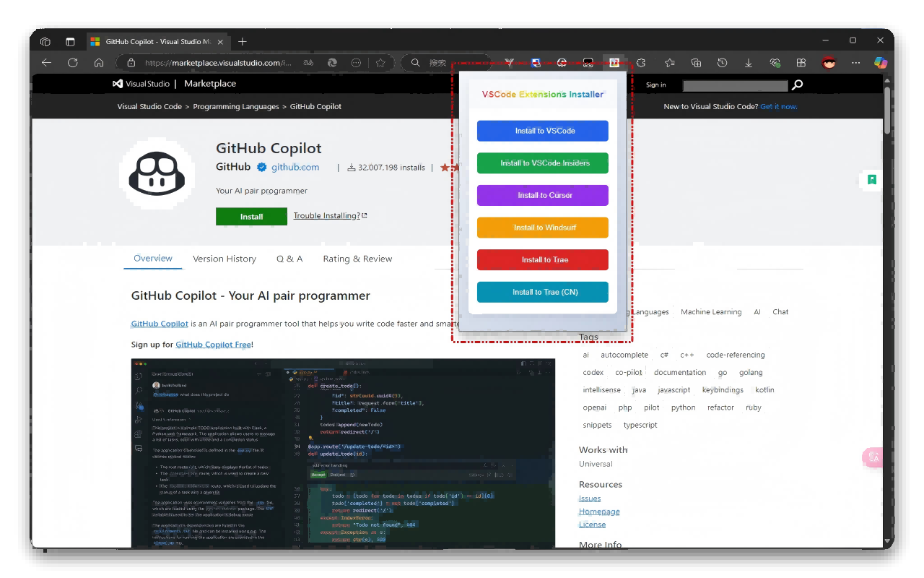Click the Get it now link

pos(778,106)
